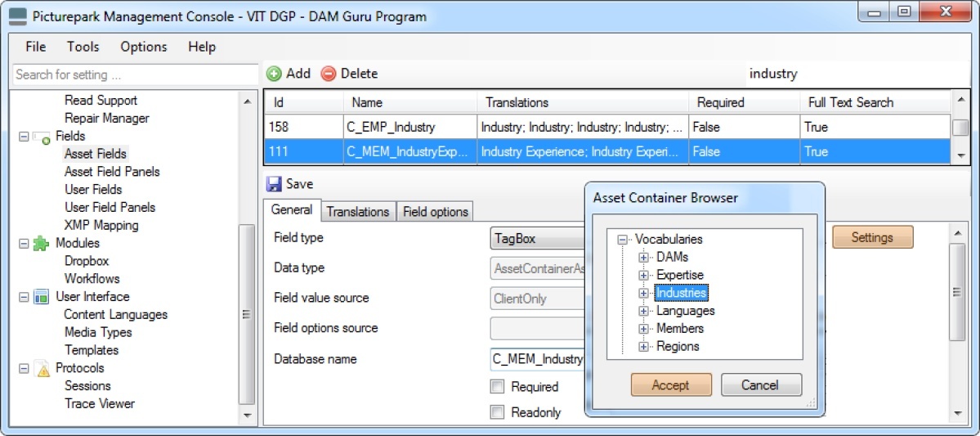
Task: Click the Search for setting field
Action: click(135, 74)
